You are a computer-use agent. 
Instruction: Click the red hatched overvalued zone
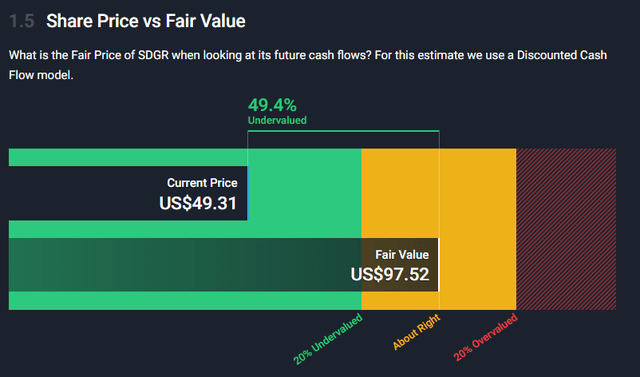click(566, 229)
